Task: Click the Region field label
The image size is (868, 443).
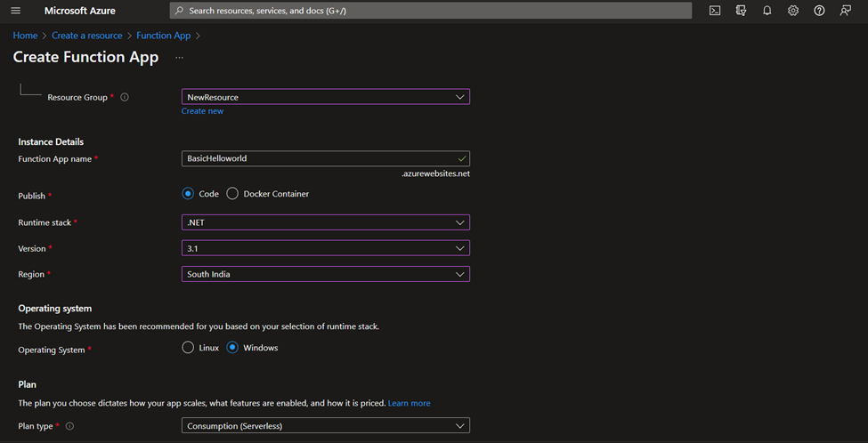Action: click(32, 274)
